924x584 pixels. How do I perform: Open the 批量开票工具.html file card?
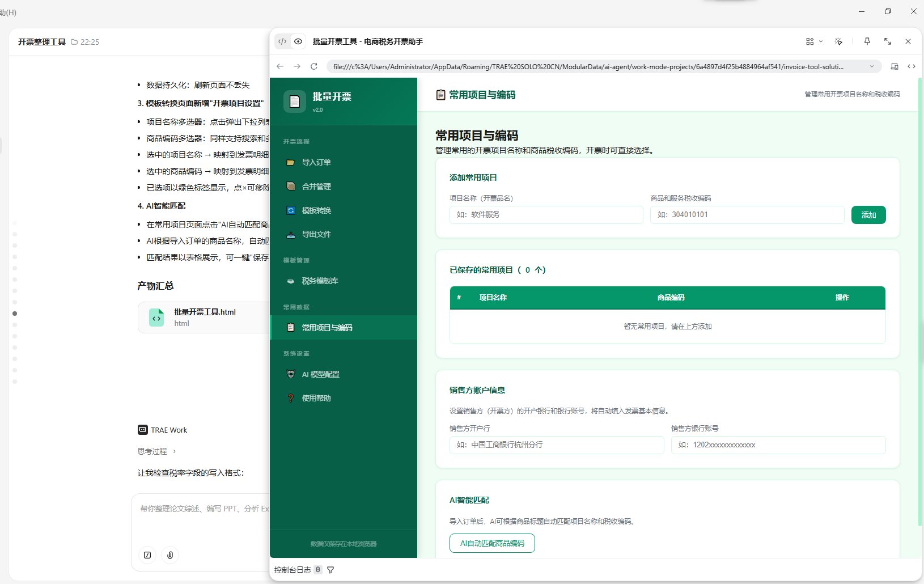(x=204, y=318)
